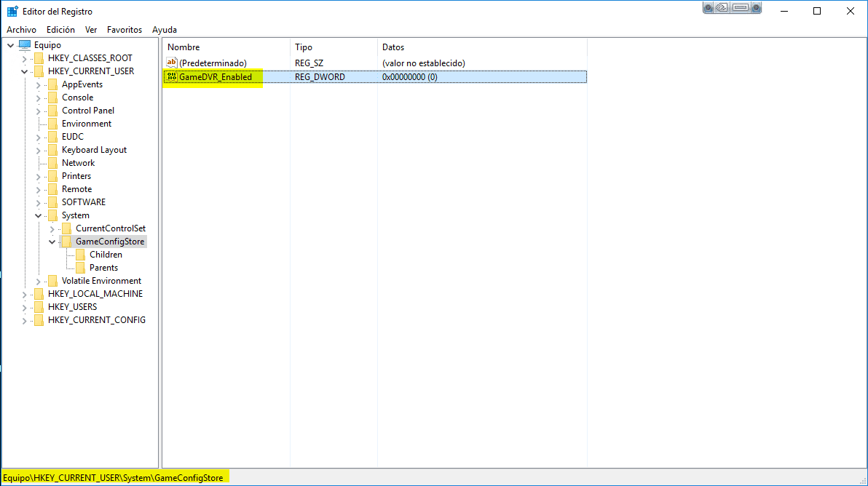Collapse the HKEY_CURRENT_USER tree node
This screenshot has width=868, height=486.
pos(25,71)
